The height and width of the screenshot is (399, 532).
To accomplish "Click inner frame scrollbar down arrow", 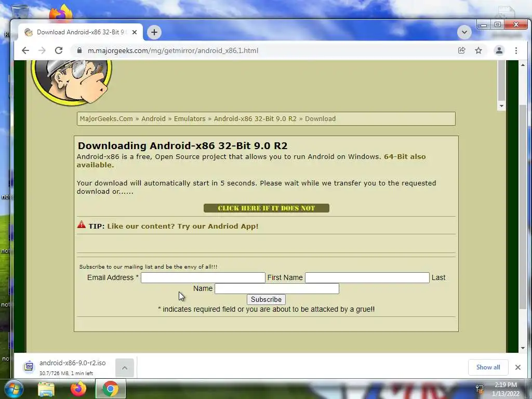I will click(x=501, y=106).
